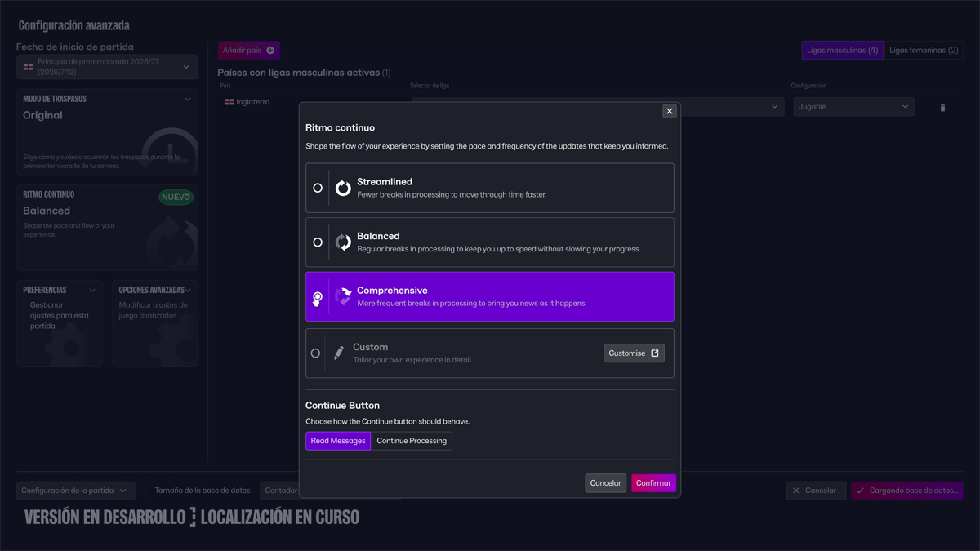Click the Custom pencil icon
The width and height of the screenshot is (980, 551).
[339, 353]
